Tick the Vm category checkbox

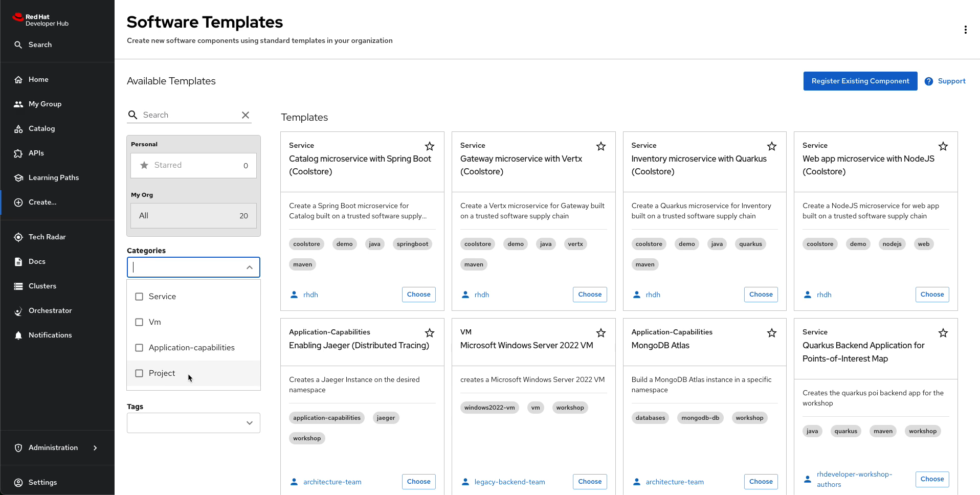tap(139, 322)
